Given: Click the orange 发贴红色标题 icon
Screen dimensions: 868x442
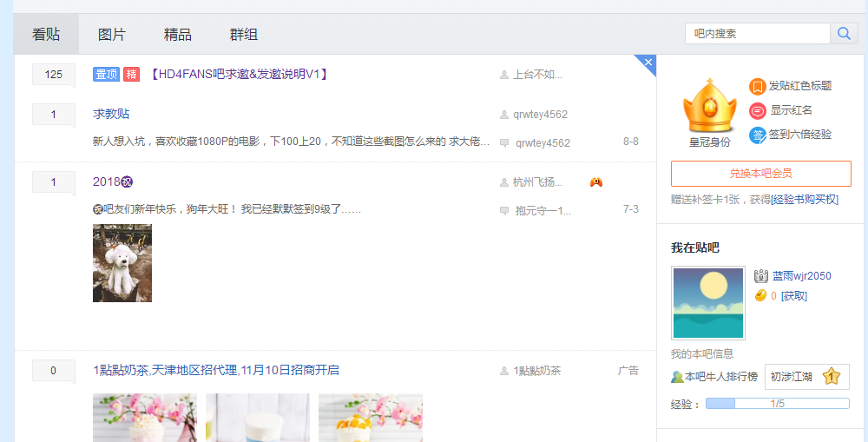Looking at the screenshot, I should click(757, 87).
